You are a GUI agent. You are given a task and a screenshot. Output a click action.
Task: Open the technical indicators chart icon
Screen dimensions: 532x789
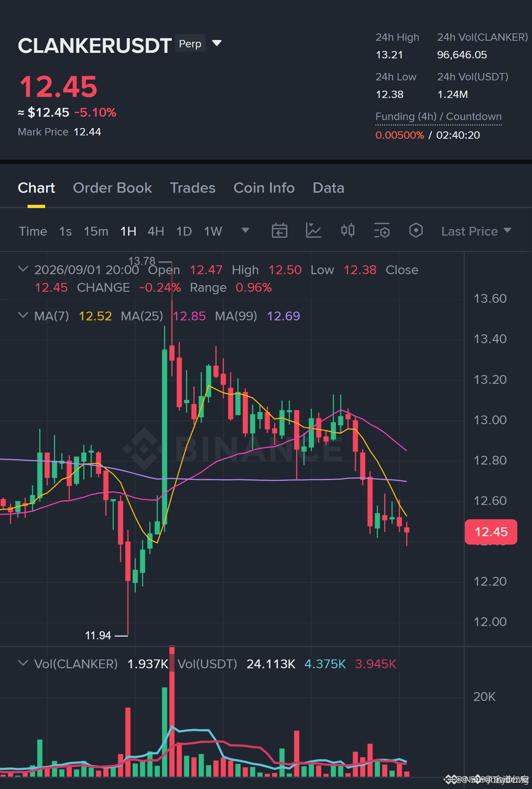pos(314,231)
